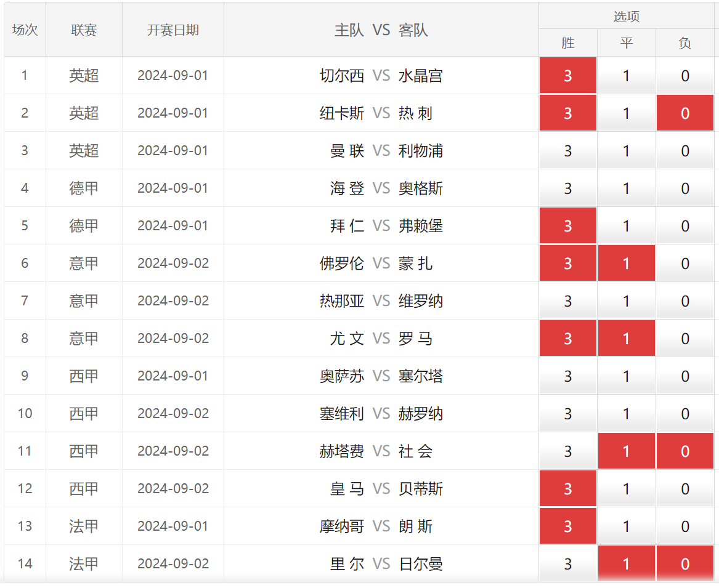Click the 尤文 VS 罗马 match cell

(381, 338)
